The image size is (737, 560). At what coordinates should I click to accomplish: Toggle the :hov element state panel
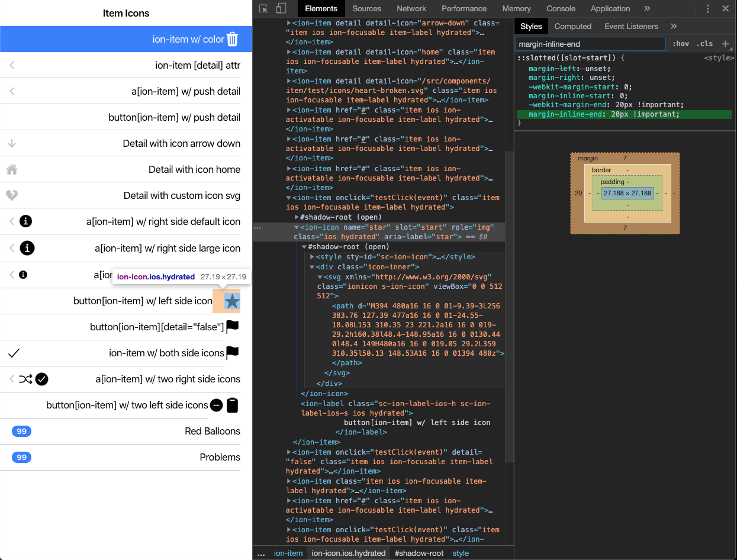coord(681,44)
